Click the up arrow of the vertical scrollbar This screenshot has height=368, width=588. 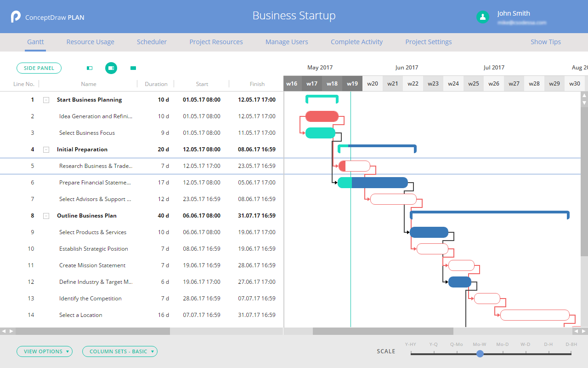click(584, 95)
